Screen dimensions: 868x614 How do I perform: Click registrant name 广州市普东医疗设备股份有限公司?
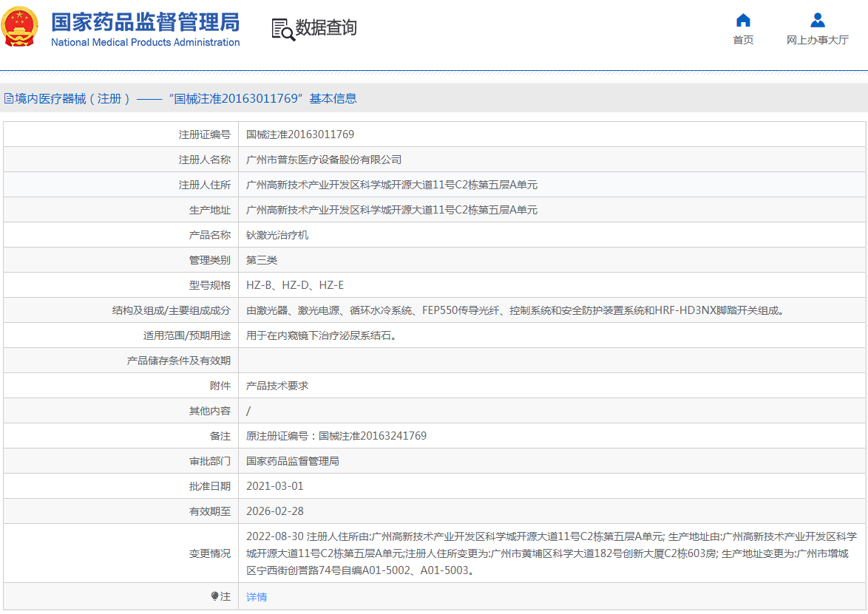click(324, 160)
